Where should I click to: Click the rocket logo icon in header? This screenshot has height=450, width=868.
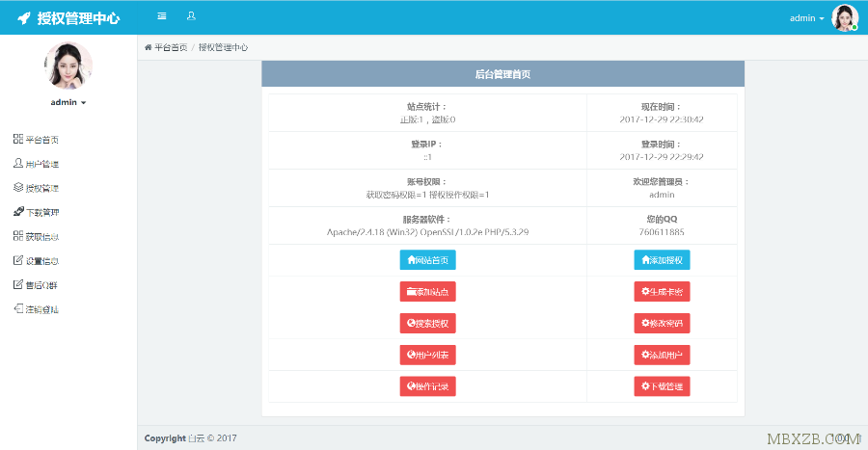24,18
